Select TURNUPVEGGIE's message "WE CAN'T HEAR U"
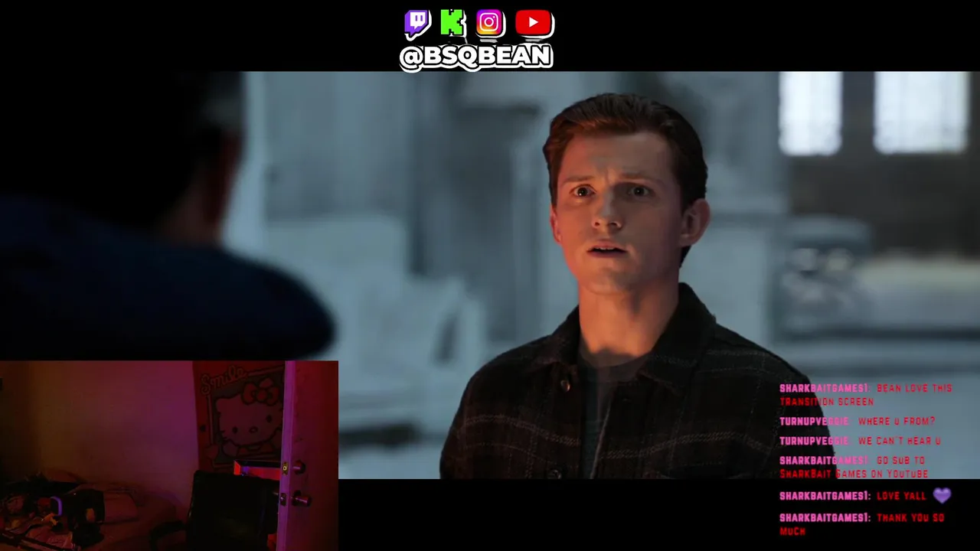980x551 pixels. [x=899, y=441]
